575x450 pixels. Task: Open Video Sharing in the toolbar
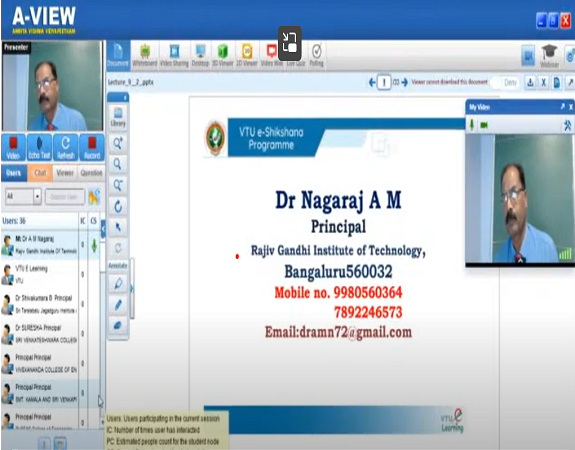(x=174, y=55)
